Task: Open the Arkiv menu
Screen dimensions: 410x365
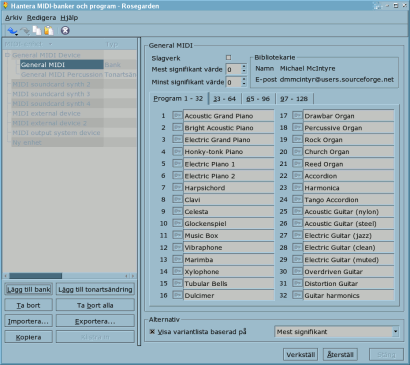Action: click(14, 18)
